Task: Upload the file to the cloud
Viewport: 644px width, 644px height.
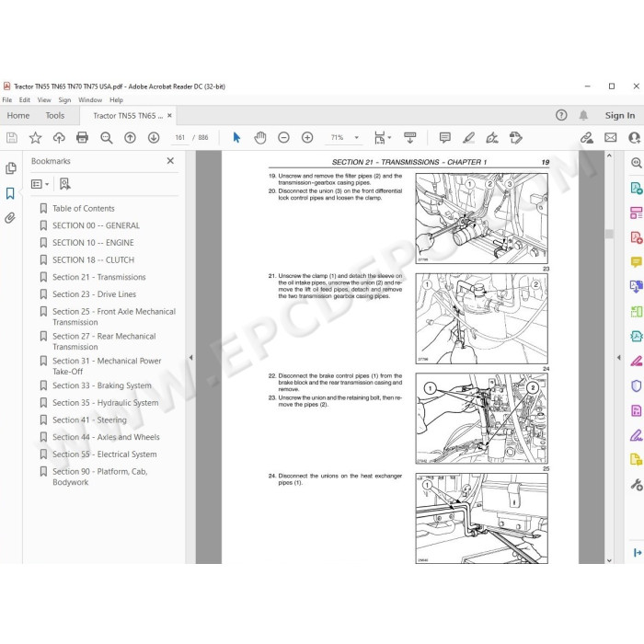Action: (x=59, y=138)
